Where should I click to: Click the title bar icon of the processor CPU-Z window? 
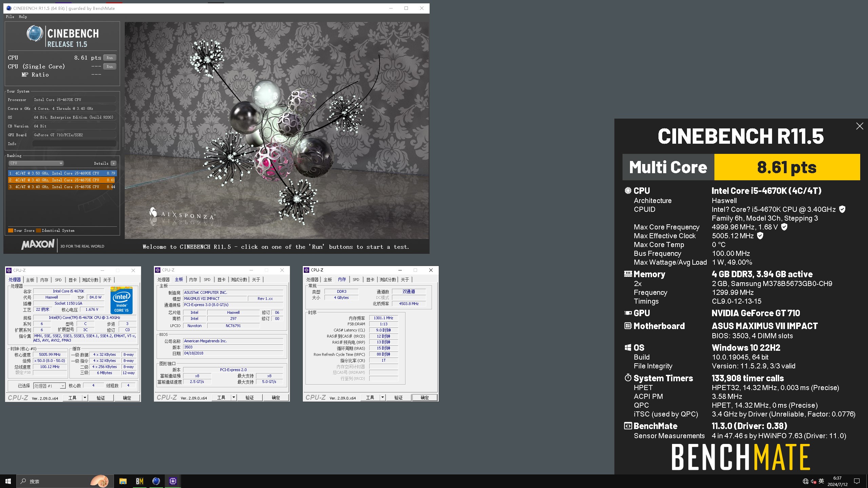(x=9, y=270)
